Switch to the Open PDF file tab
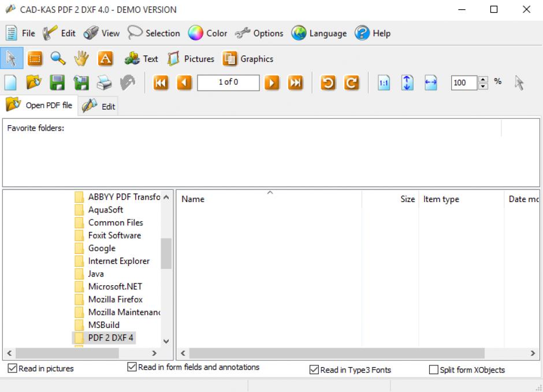543x392 pixels. 39,105
